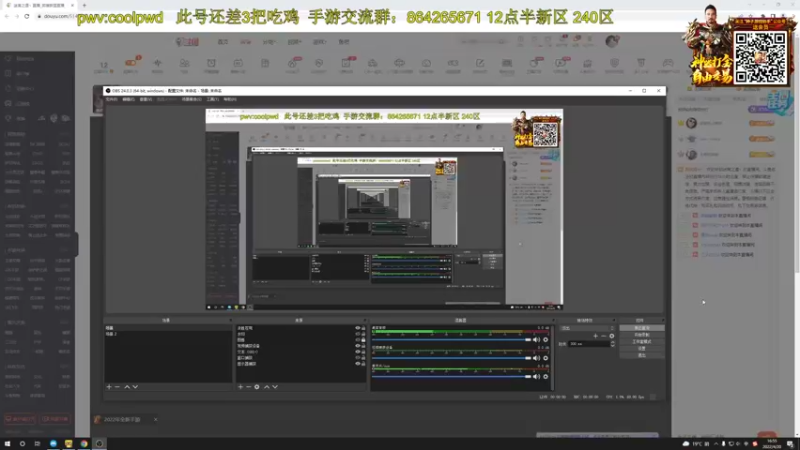Pop out the 来源 dock panel
This screenshot has height=450, width=800.
tap(364, 320)
